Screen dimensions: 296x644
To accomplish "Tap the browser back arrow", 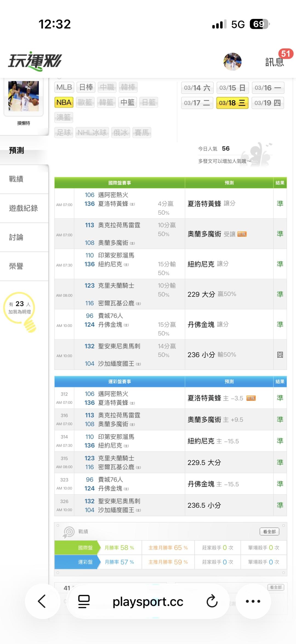I will pos(42,601).
